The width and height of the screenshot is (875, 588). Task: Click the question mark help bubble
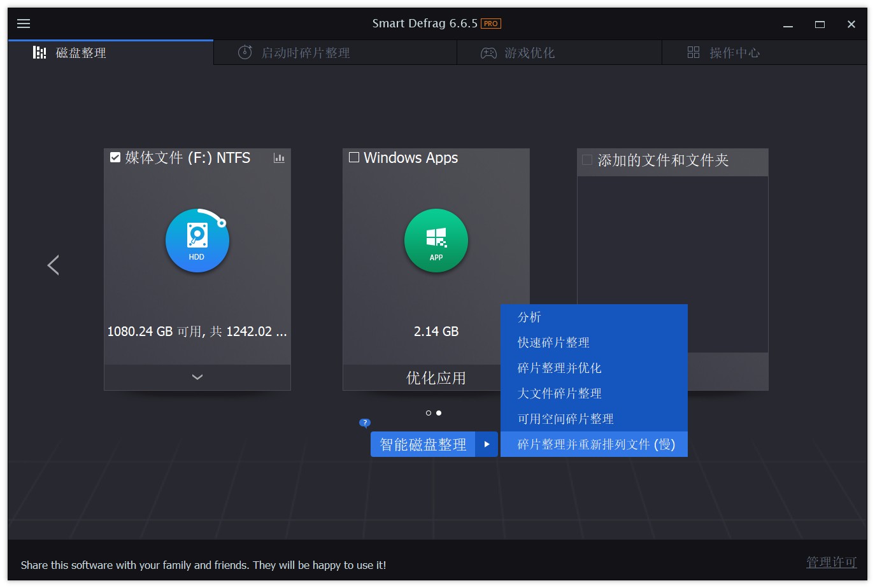(364, 422)
